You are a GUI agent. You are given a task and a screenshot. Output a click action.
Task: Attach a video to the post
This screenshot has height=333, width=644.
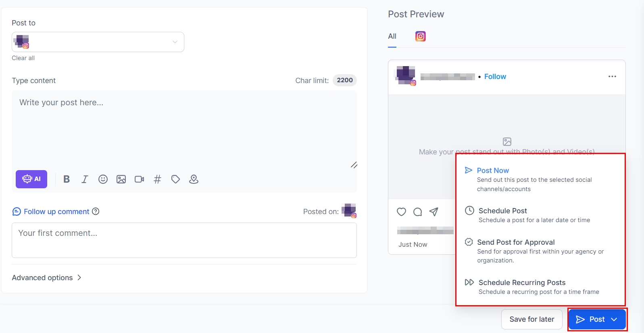(x=139, y=179)
